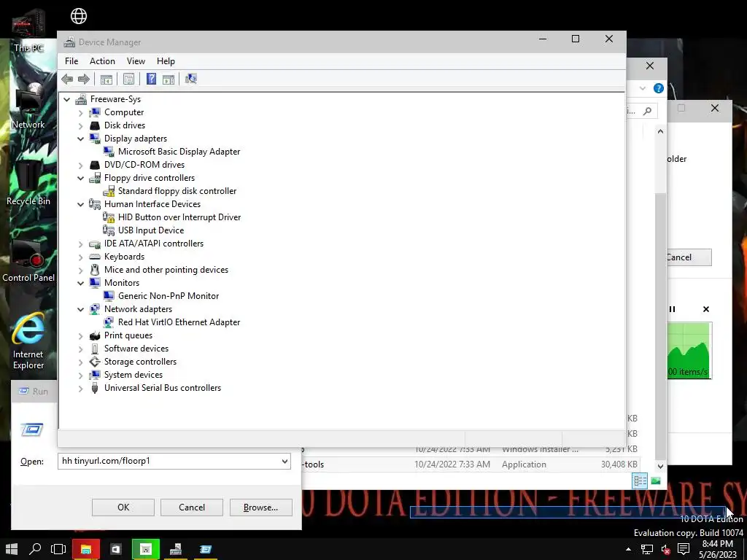Click Task View icon on taskbar

click(58, 549)
